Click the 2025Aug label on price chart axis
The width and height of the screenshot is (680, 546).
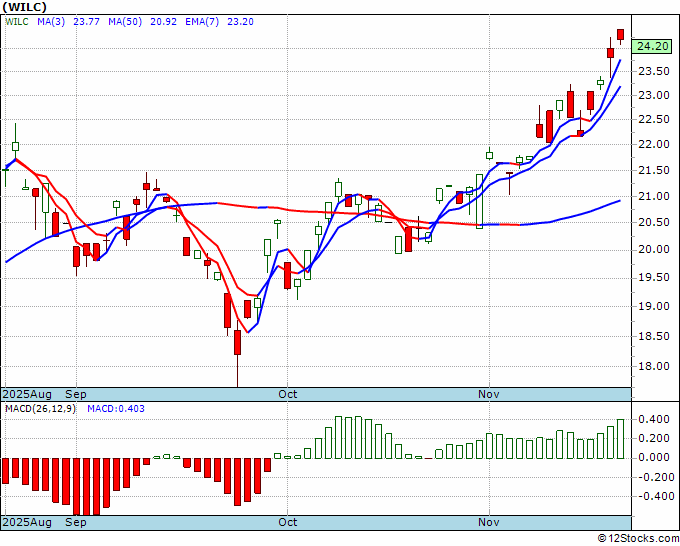pos(27,394)
